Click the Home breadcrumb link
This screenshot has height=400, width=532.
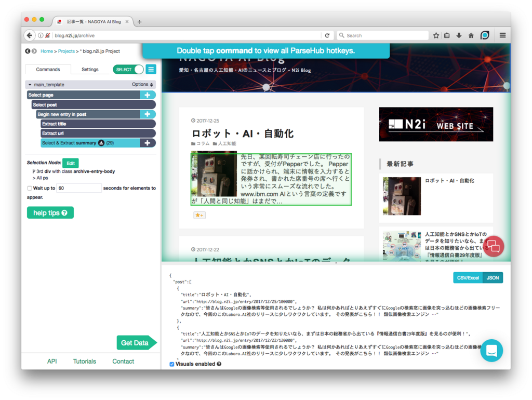(x=46, y=51)
